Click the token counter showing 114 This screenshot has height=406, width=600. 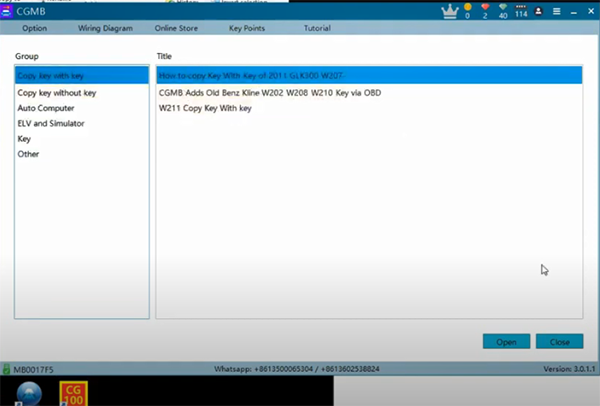[520, 10]
